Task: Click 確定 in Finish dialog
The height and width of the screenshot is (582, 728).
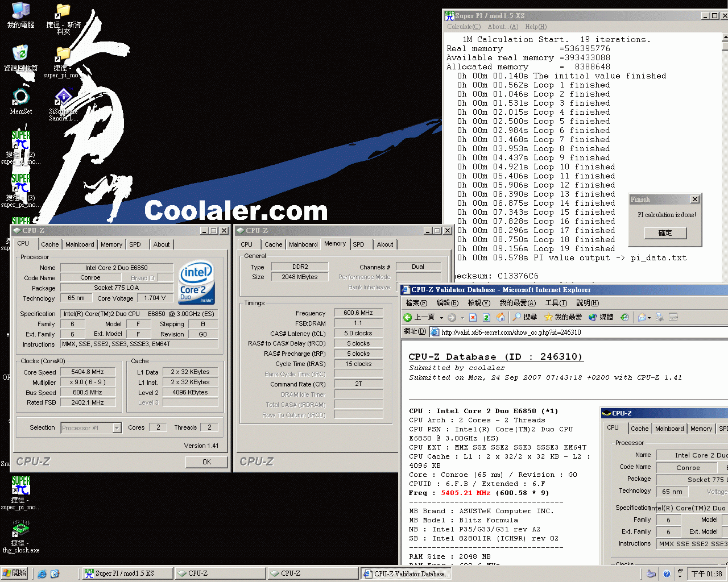Action: click(x=665, y=233)
